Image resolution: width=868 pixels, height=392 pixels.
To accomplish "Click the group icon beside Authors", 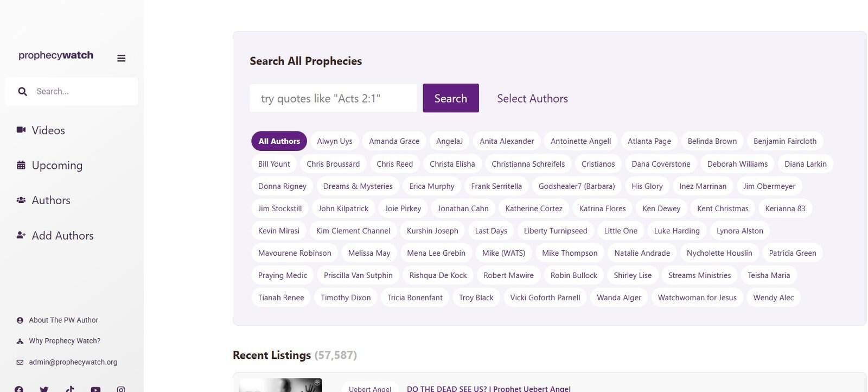I will click(21, 200).
